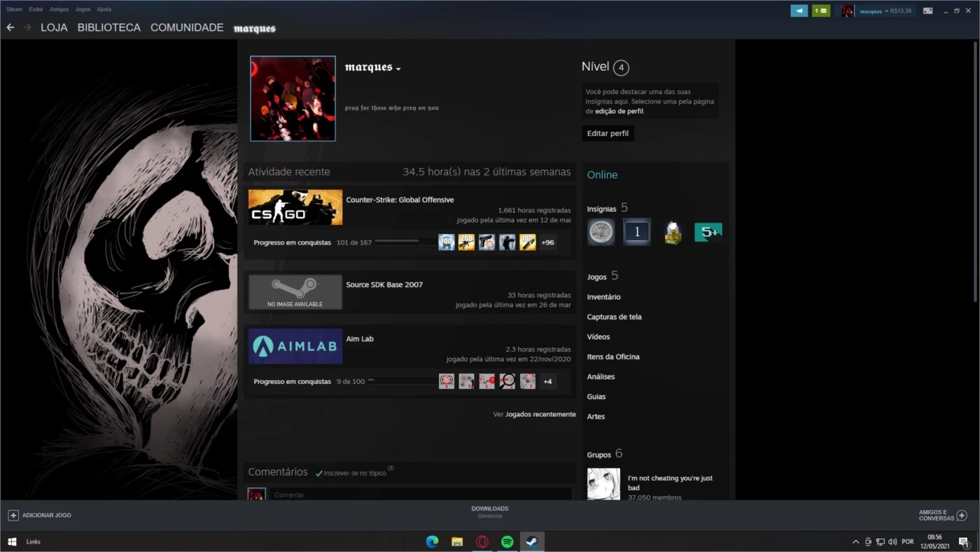Click the large profile avatar image
Viewport: 980px width, 552px height.
[293, 99]
